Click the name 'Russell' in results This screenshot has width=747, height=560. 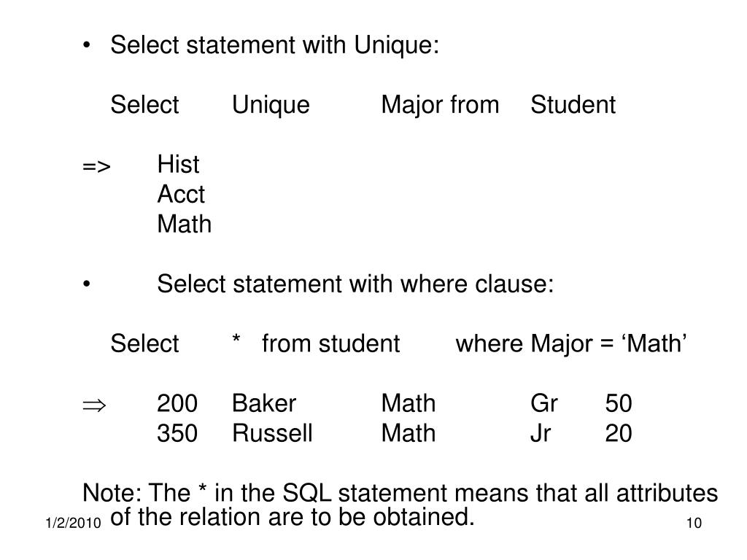(x=272, y=433)
